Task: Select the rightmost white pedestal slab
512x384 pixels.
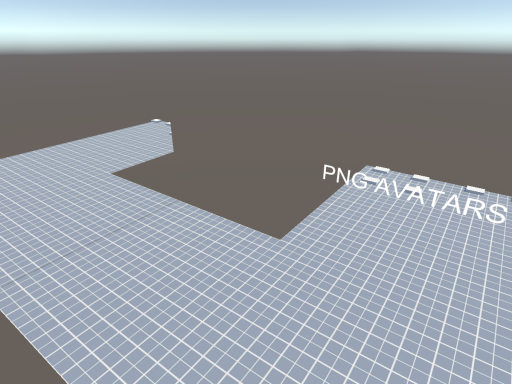Action: point(475,190)
